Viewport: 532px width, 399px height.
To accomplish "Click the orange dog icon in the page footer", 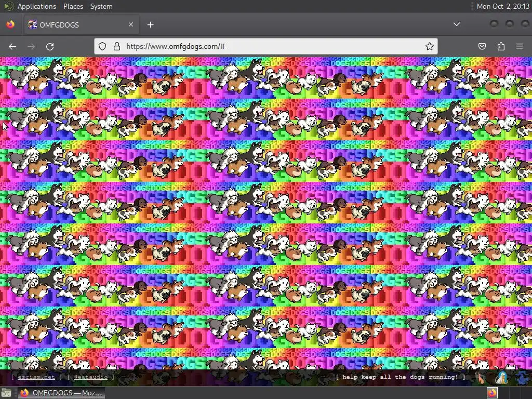I will click(x=481, y=377).
